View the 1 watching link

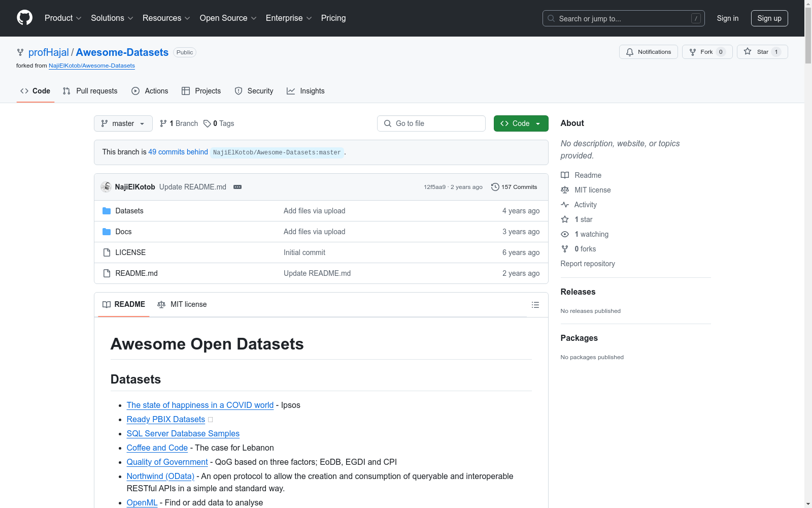point(585,234)
